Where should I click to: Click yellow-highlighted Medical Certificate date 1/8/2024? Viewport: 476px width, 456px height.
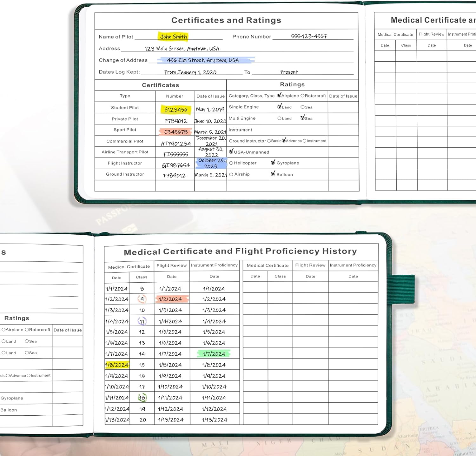coord(117,365)
